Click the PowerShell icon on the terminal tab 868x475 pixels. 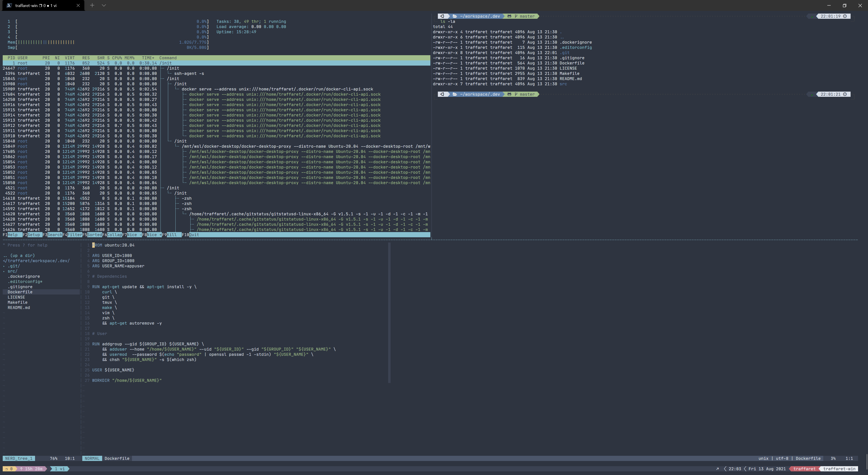click(x=9, y=5)
